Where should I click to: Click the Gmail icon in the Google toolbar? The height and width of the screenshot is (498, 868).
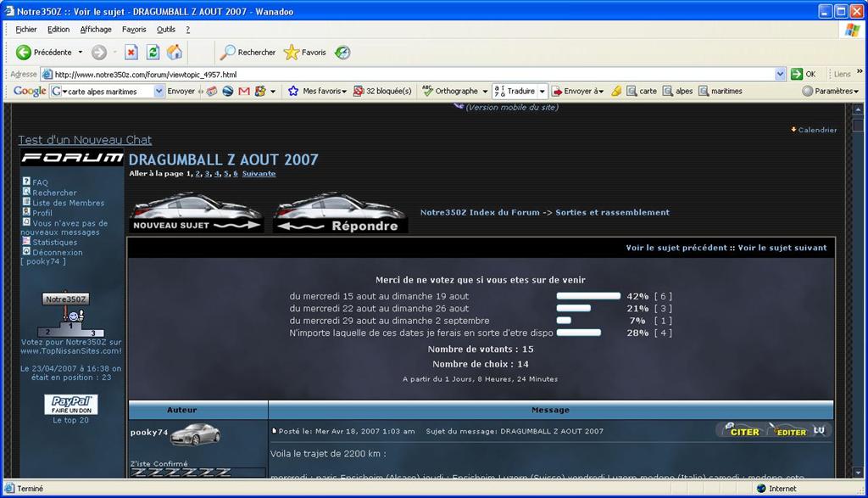tap(244, 91)
